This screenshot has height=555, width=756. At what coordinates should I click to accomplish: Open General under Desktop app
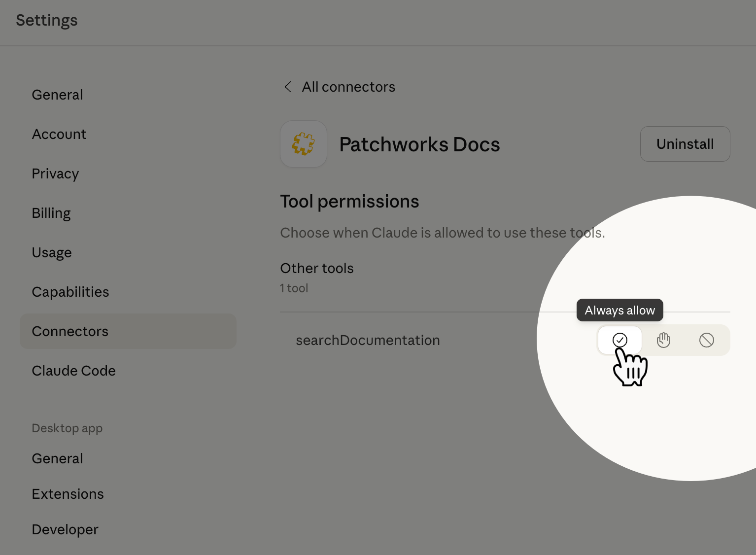pyautogui.click(x=57, y=458)
